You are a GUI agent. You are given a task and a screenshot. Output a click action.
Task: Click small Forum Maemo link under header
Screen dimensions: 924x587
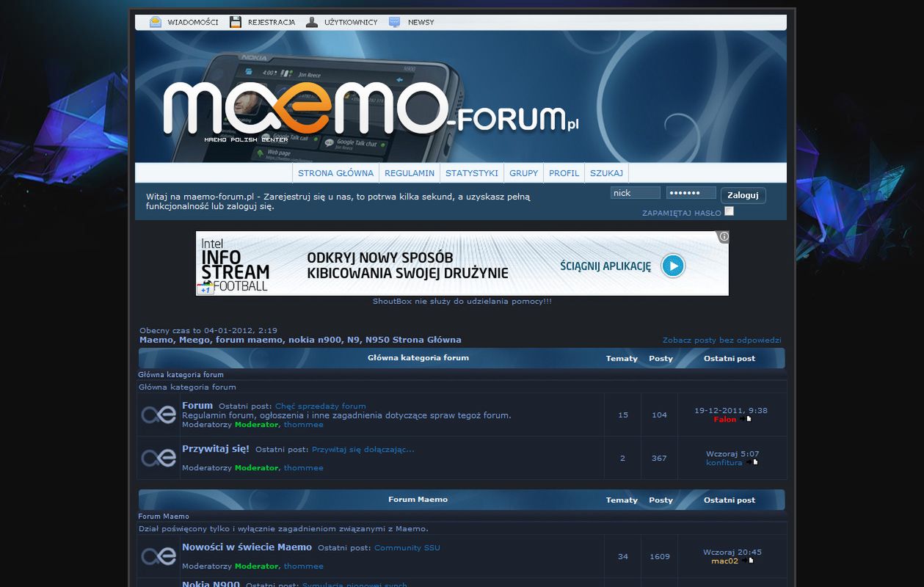click(x=164, y=516)
